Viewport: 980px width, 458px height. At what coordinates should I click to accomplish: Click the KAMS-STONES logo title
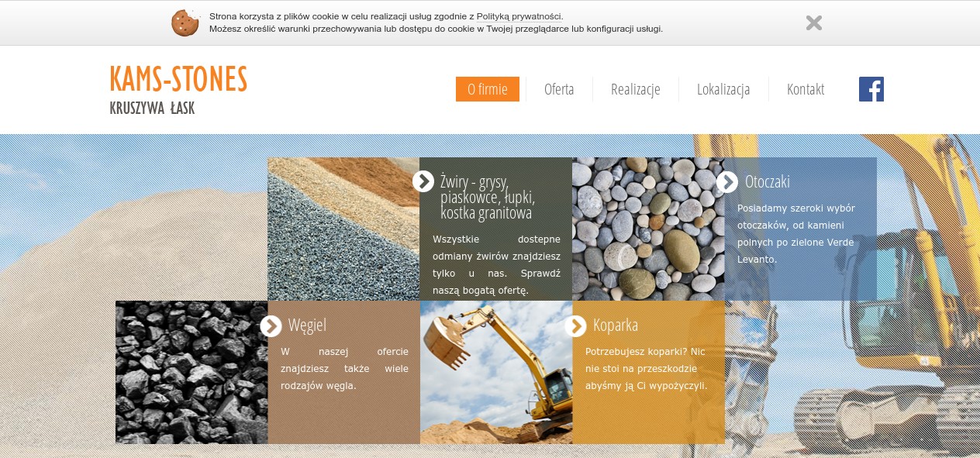coord(178,79)
